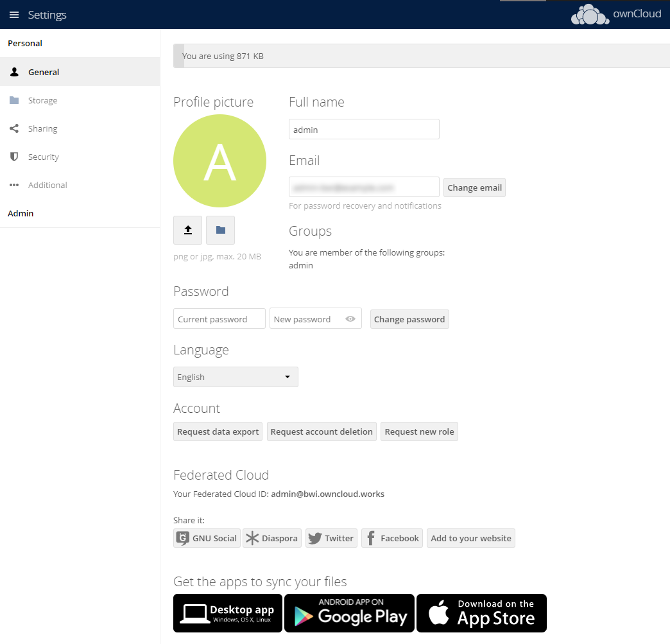
Task: Share Federated Cloud ID on Twitter
Action: coord(331,538)
